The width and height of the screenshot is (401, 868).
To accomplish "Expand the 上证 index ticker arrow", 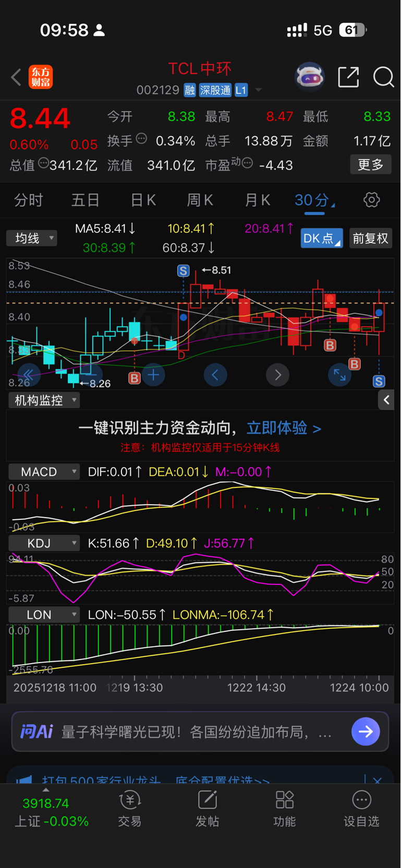I will pos(46,790).
